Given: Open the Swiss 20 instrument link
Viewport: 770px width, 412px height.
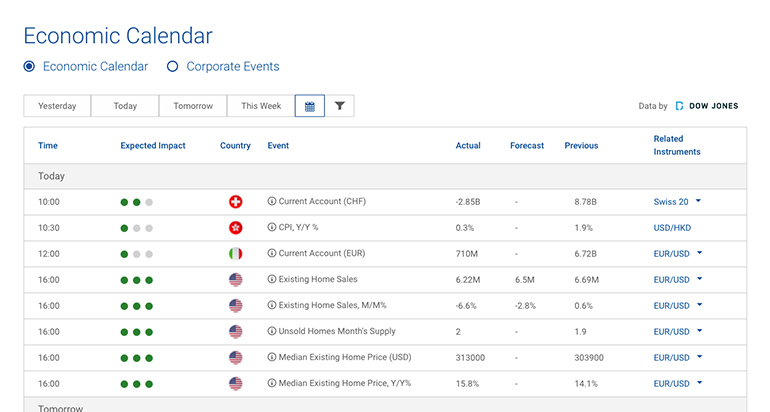Looking at the screenshot, I should pos(671,202).
